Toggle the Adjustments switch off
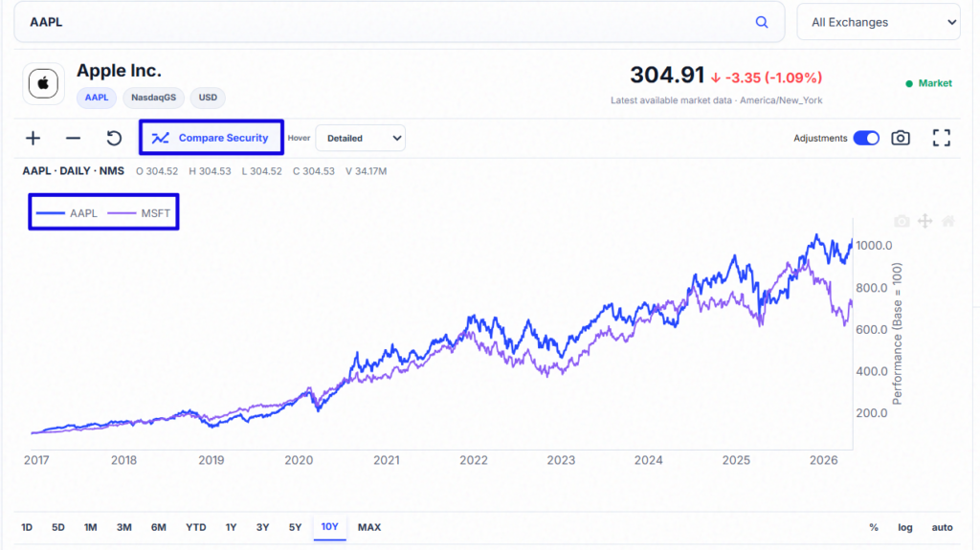This screenshot has height=550, width=980. tap(866, 138)
